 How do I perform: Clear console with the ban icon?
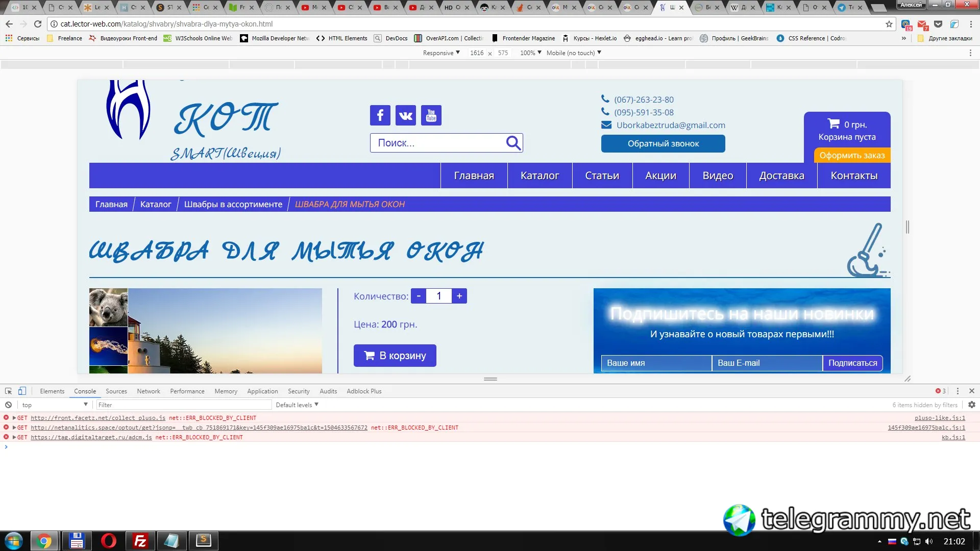pos(8,405)
